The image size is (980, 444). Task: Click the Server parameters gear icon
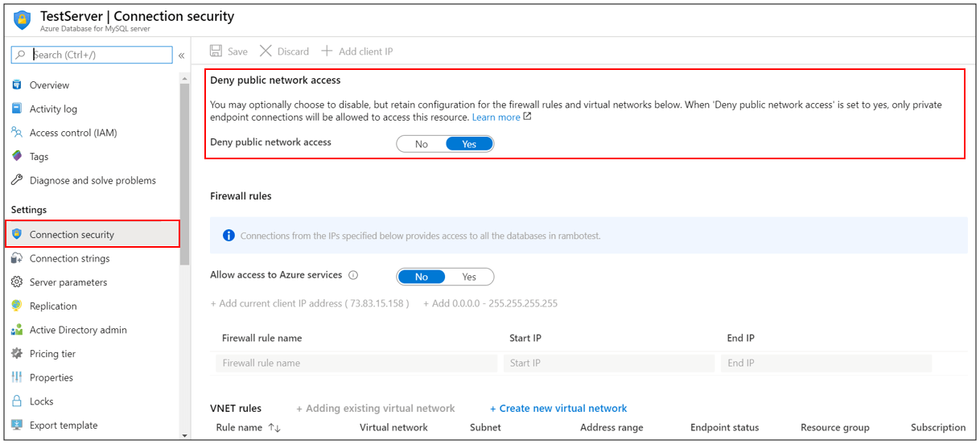click(17, 282)
